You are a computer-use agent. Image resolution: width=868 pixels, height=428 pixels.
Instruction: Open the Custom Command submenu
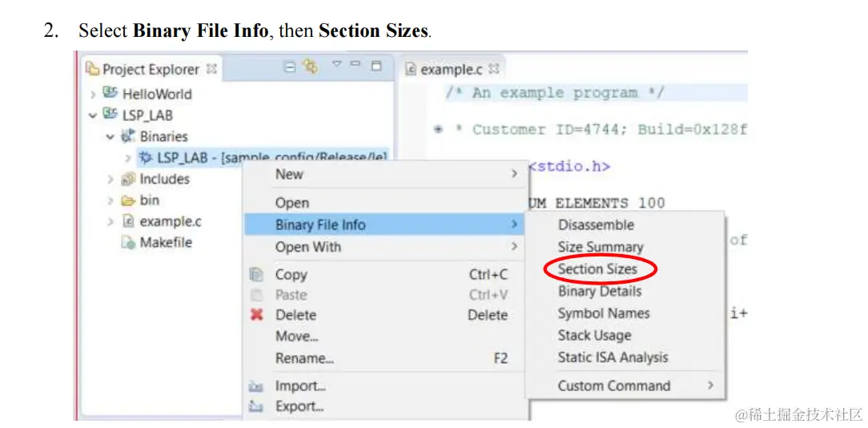(614, 386)
